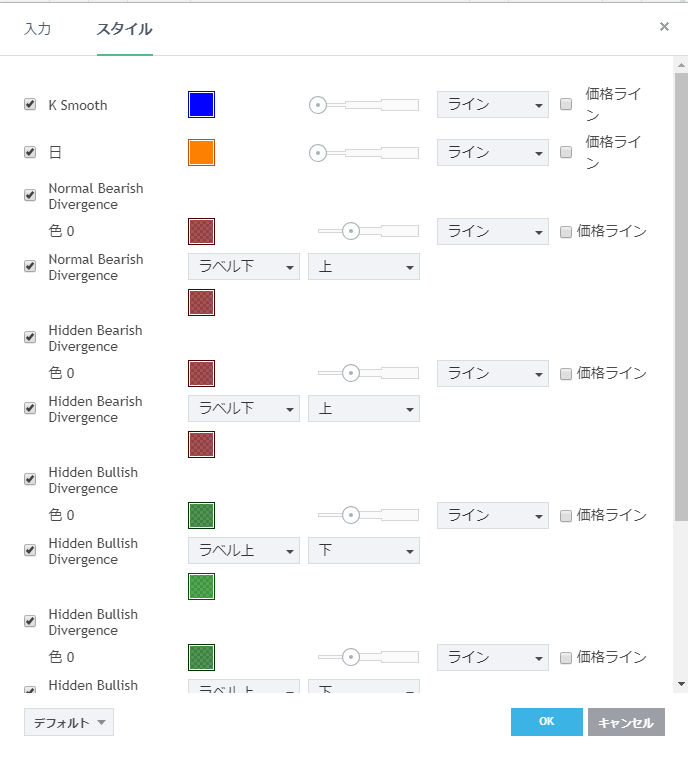
Task: Uncheck the 日 plot checkbox
Action: (30, 153)
